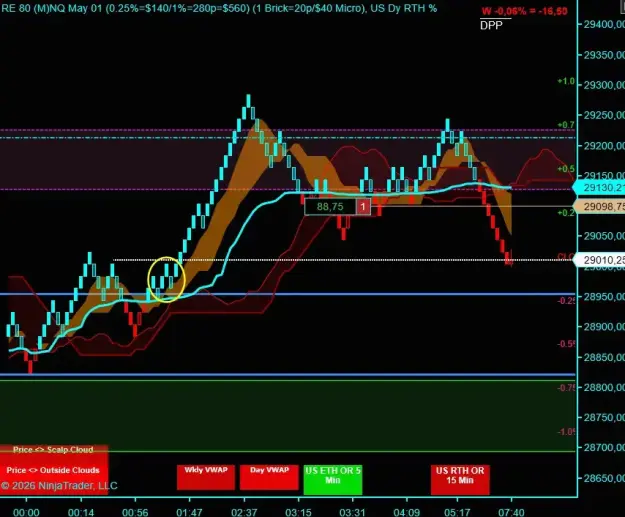Select the 88,75 position PnL marker
This screenshot has width=625, height=517.
tap(330, 206)
